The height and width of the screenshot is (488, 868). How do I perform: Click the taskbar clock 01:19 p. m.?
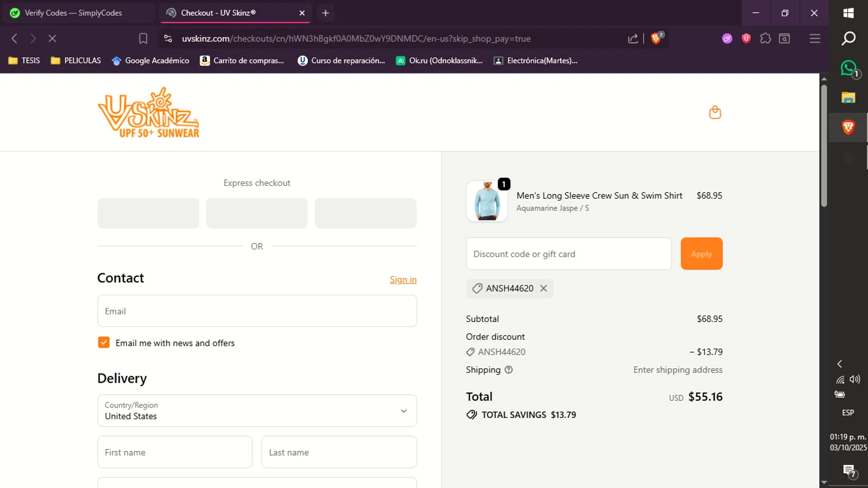[848, 437]
